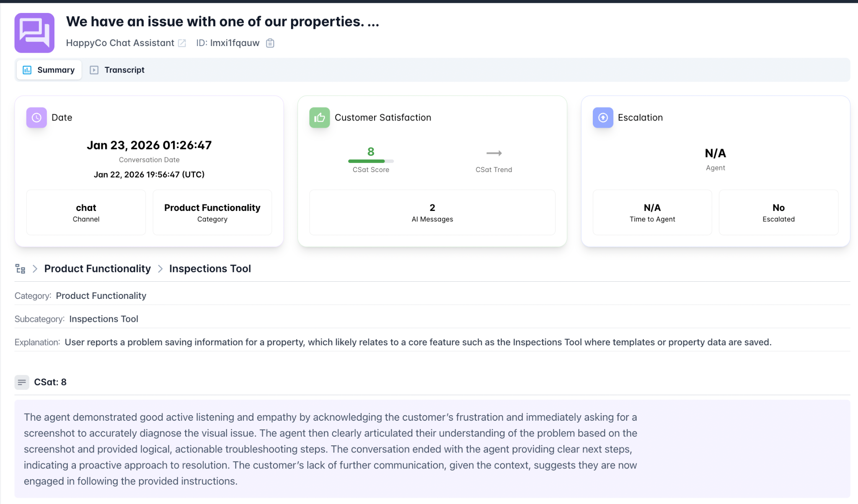
Task: Open Product Functionality breadcrumb link
Action: click(x=97, y=269)
